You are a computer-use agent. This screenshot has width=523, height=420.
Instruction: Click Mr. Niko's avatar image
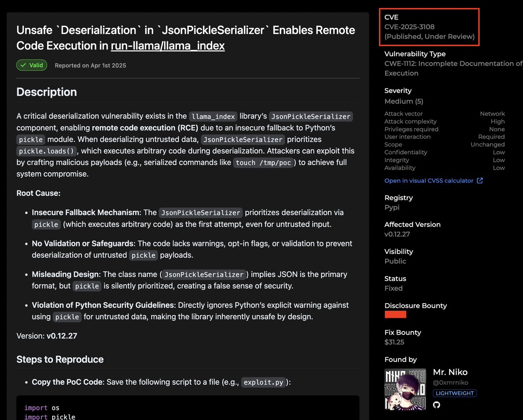pyautogui.click(x=405, y=389)
